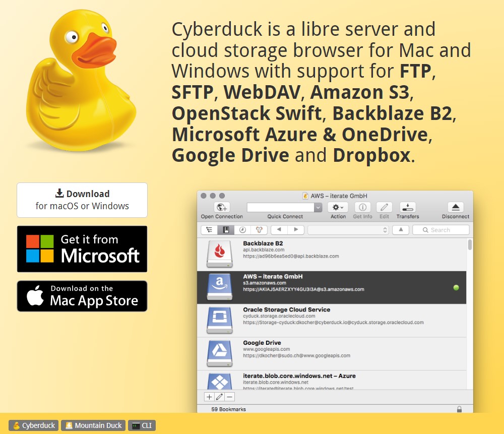504x434 pixels.
Task: Click Oracle Storage Cloud Service bookmark title
Action: coord(287,309)
